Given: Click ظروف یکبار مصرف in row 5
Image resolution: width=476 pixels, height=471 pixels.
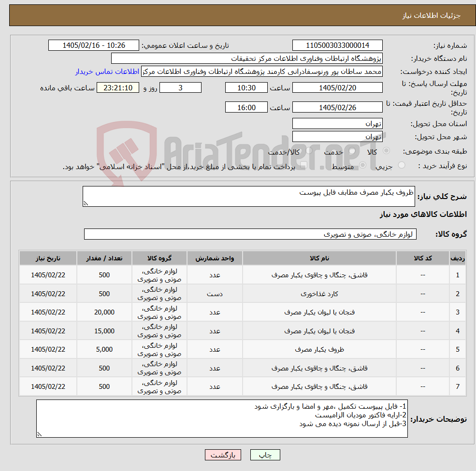Looking at the screenshot, I should tap(319, 350).
